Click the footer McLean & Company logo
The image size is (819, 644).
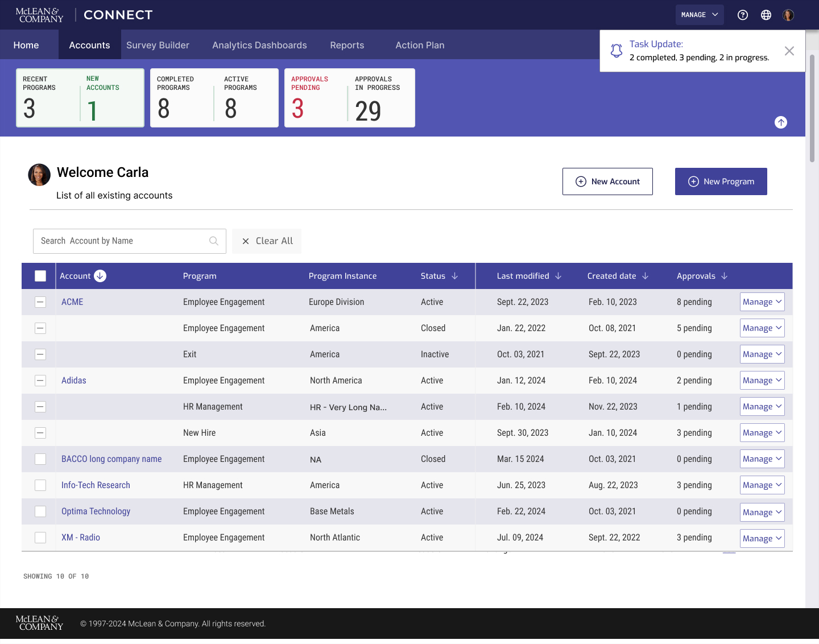pyautogui.click(x=39, y=623)
